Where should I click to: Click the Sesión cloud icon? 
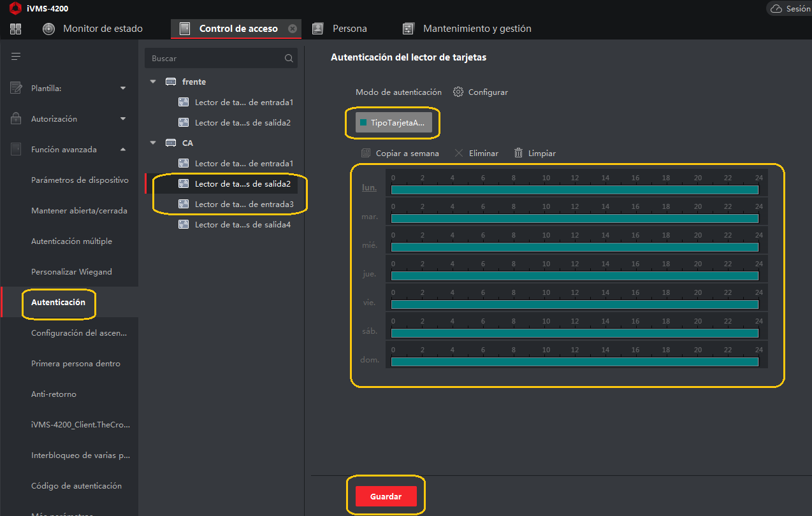point(776,9)
